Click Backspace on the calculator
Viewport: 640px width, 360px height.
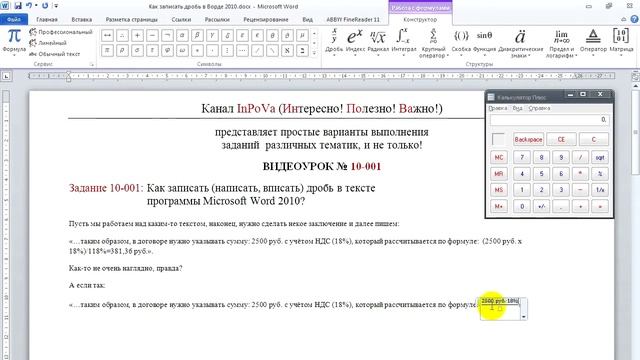528,140
